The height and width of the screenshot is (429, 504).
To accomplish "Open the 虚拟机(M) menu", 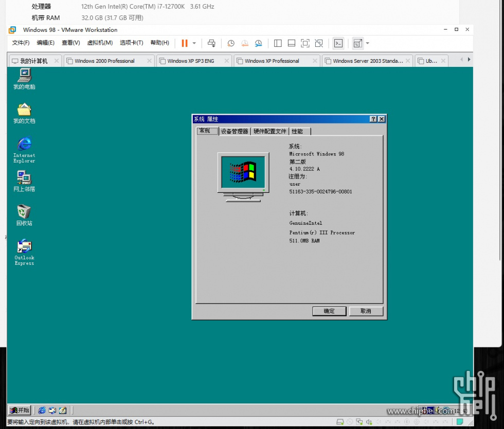I will [100, 43].
